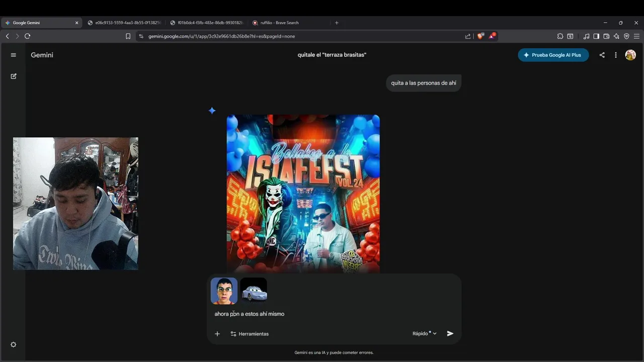Go back in browser history
Image resolution: width=644 pixels, height=362 pixels.
pos(8,36)
